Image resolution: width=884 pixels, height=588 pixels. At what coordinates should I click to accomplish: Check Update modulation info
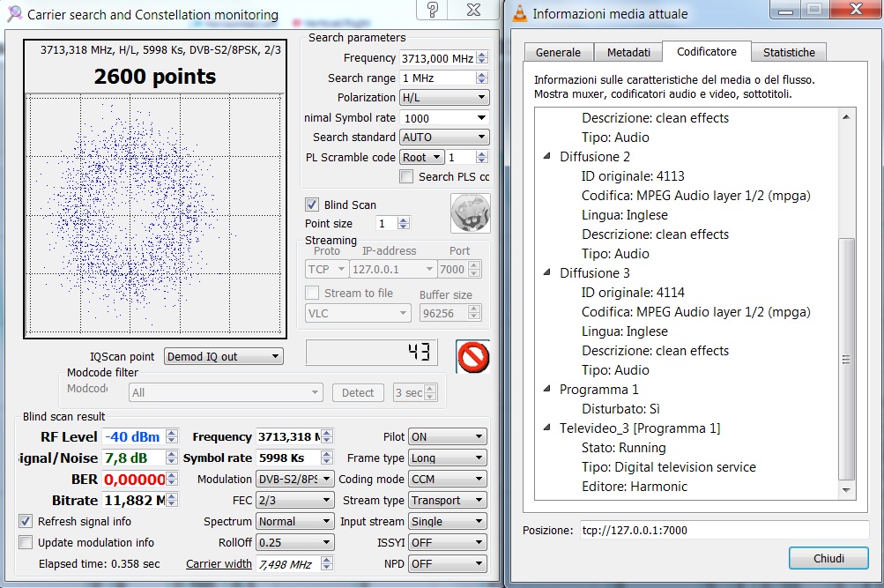pyautogui.click(x=26, y=542)
